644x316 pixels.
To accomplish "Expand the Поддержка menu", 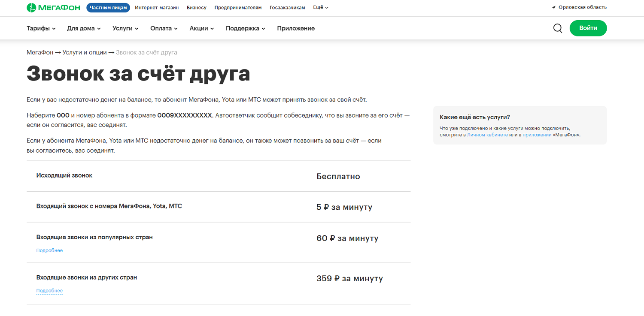I will click(246, 28).
